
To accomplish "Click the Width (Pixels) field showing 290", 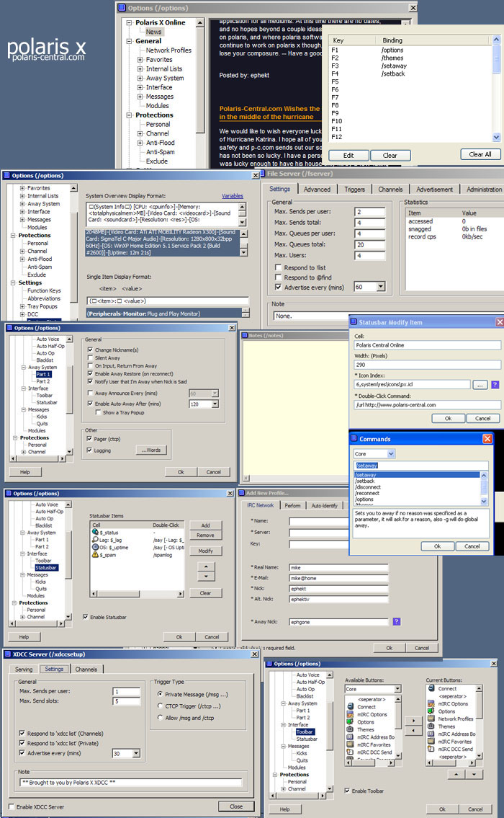I will [x=428, y=365].
